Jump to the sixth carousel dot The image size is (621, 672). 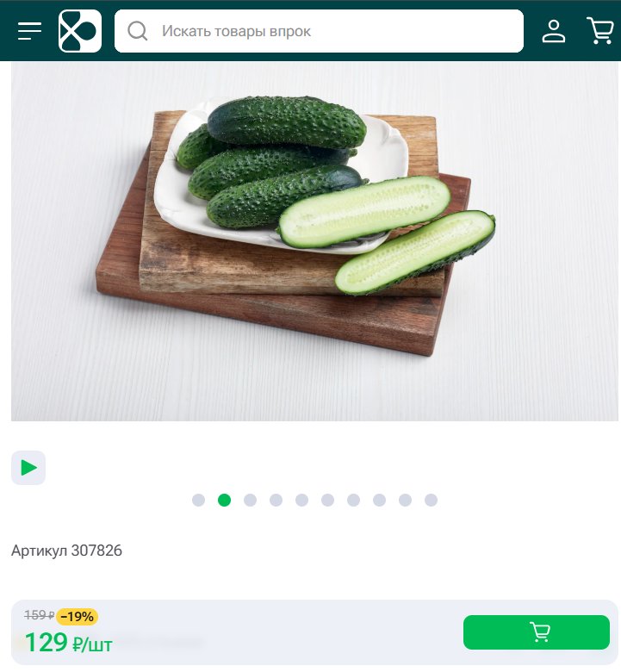[328, 501]
